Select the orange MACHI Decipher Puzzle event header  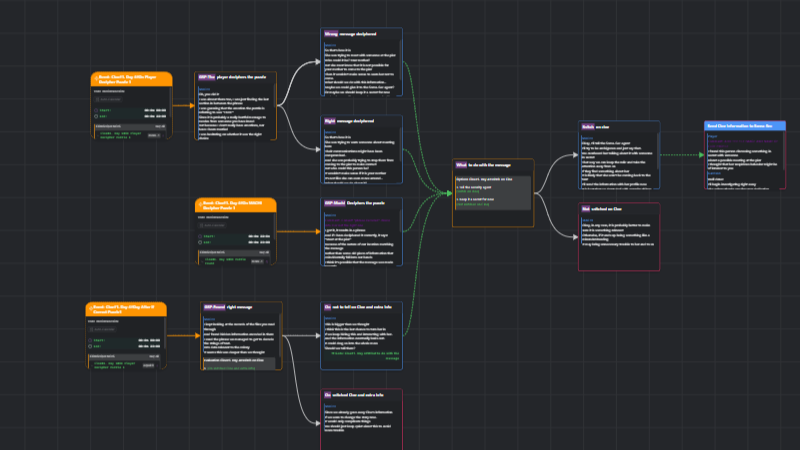point(236,205)
